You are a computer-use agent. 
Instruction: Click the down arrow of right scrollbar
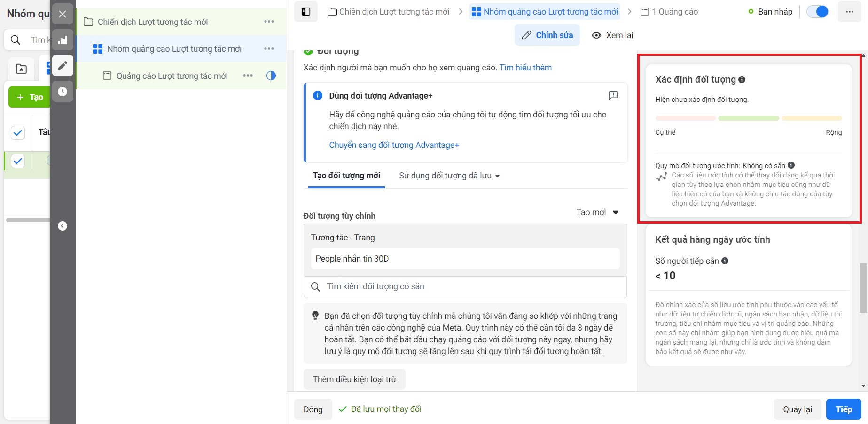pos(863,386)
